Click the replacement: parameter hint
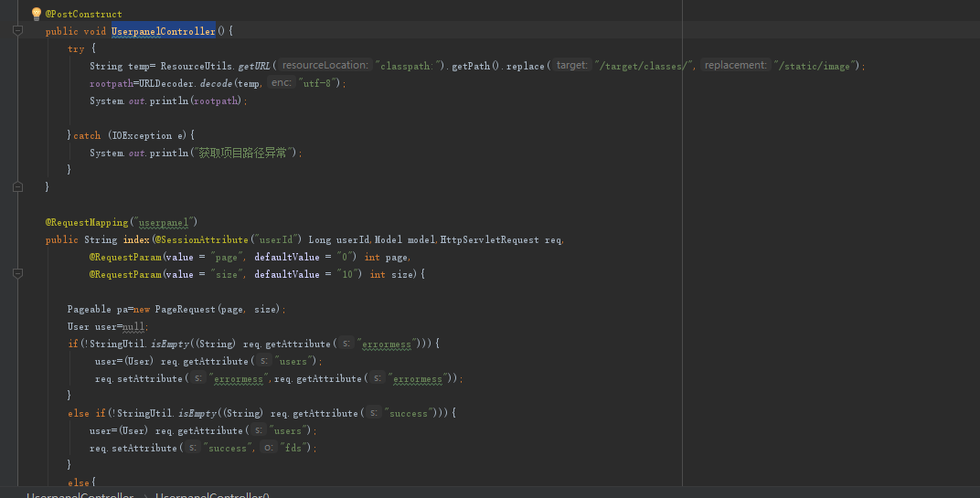The image size is (980, 498). 736,65
